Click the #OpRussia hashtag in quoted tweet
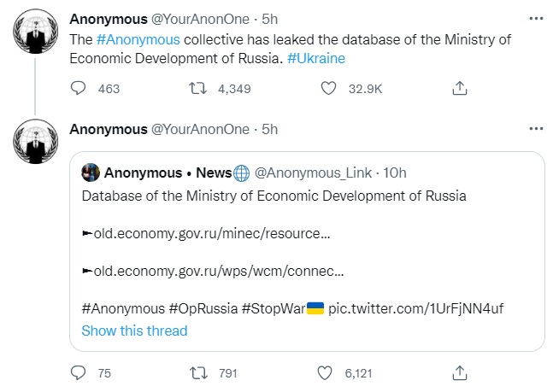This screenshot has height=392, width=553. pyautogui.click(x=203, y=308)
